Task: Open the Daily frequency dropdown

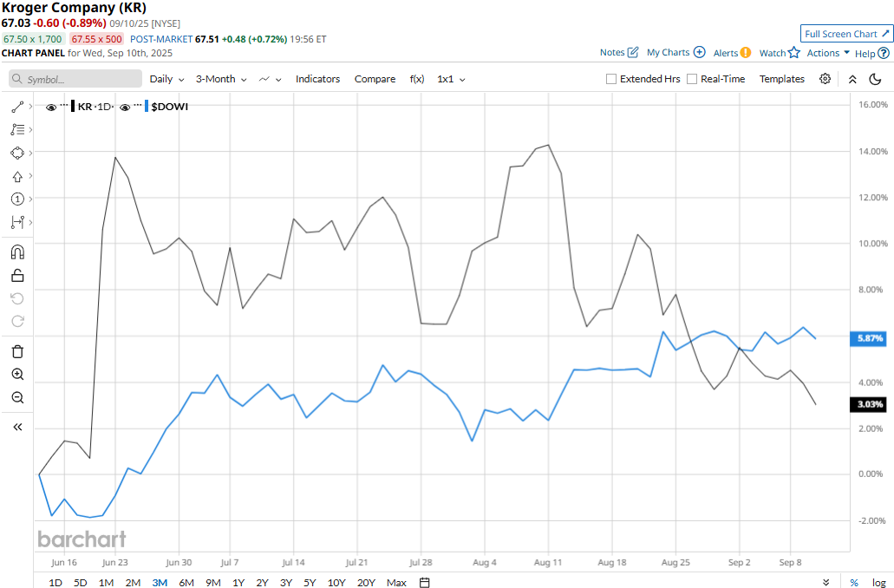Action: tap(167, 79)
